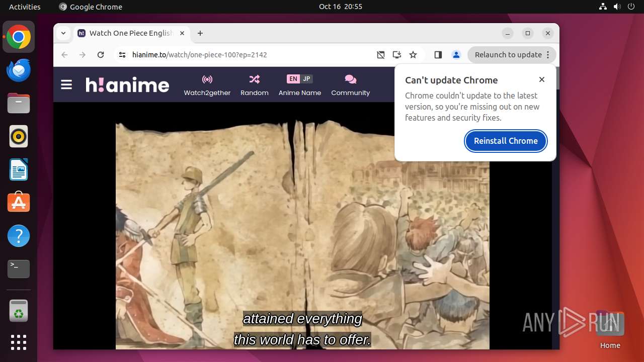The height and width of the screenshot is (362, 644).
Task: Click Relaunch to update button
Action: click(x=512, y=55)
